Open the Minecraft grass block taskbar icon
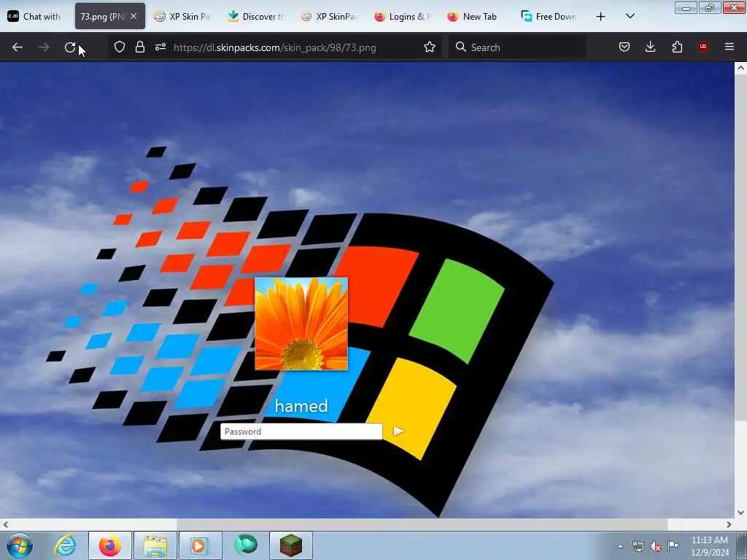This screenshot has width=747, height=560. pos(290,545)
